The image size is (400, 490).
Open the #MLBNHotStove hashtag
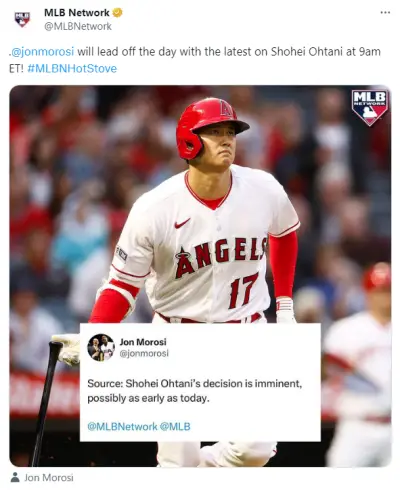click(x=72, y=69)
